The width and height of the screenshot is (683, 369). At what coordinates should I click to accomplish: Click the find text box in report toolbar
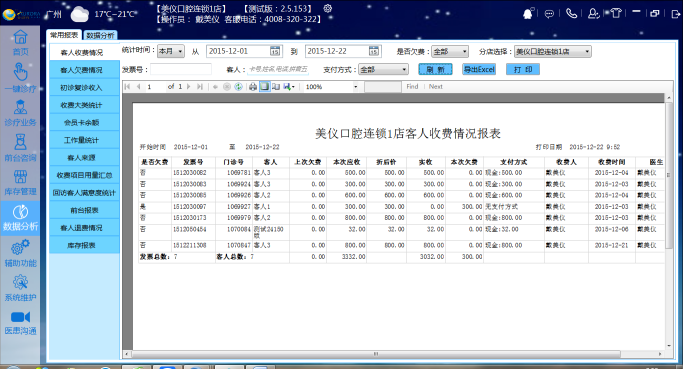click(x=382, y=87)
